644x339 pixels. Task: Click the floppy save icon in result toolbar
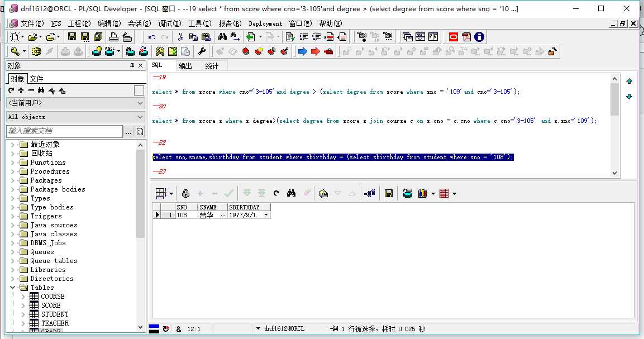(389, 193)
